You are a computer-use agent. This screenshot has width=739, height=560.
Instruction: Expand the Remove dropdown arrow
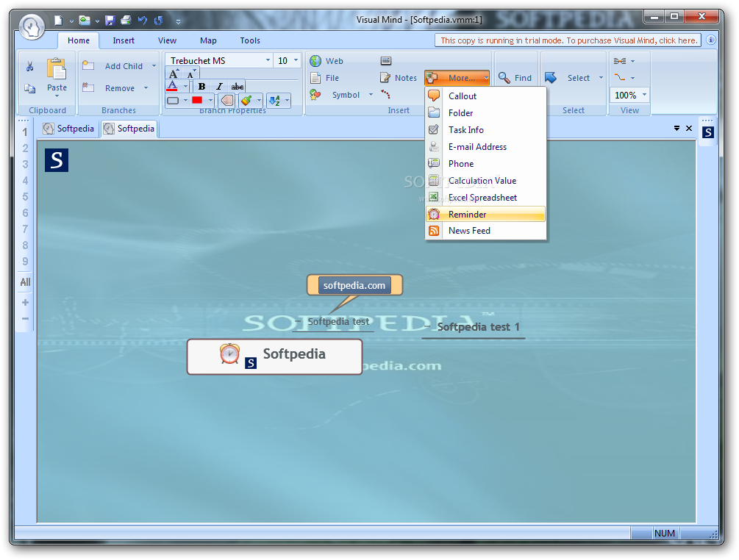click(146, 87)
